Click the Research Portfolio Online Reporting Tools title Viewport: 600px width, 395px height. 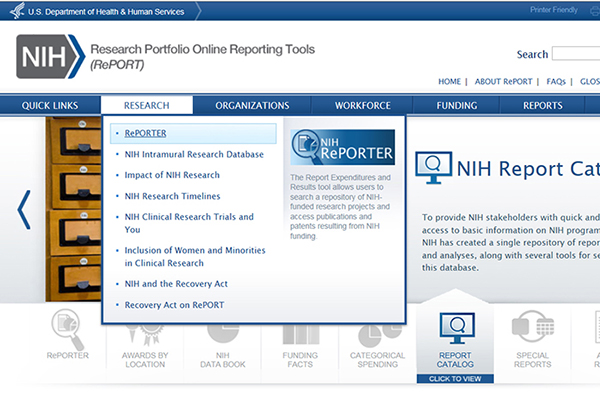coord(202,49)
